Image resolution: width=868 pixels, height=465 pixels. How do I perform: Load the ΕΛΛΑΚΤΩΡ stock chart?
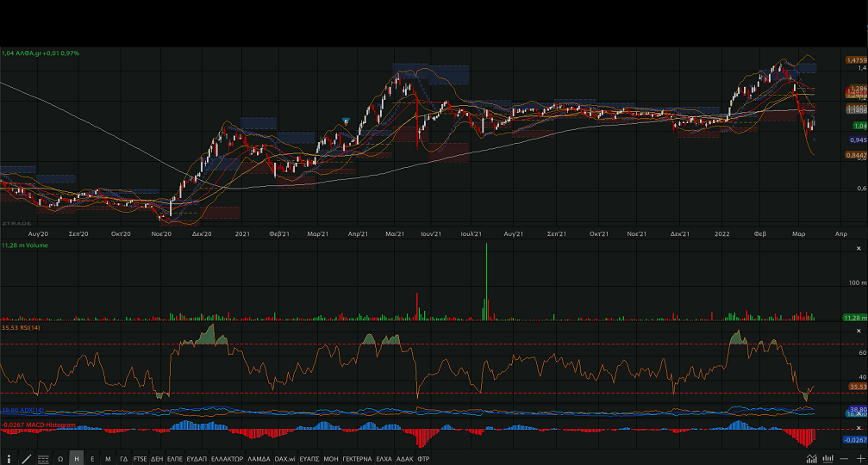(x=227, y=459)
